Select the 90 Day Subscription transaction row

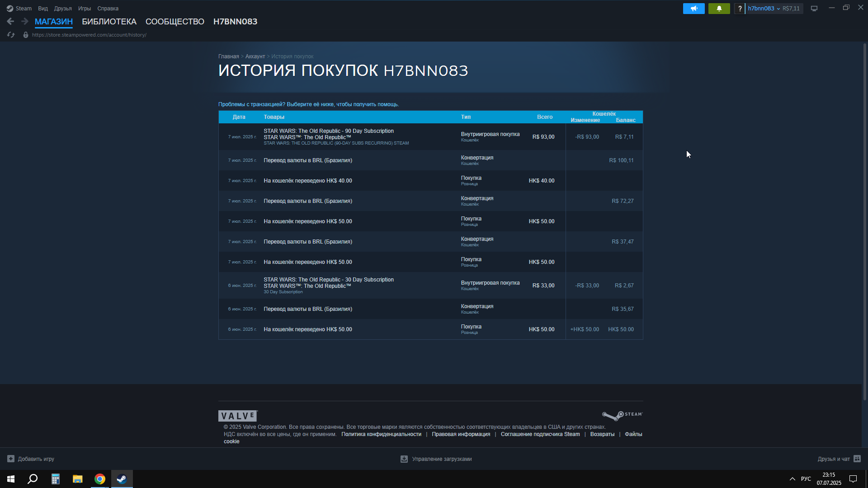coord(430,137)
